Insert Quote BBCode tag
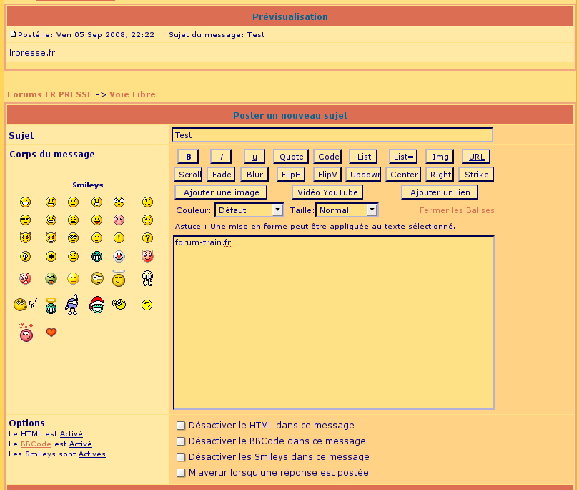The image size is (579, 490). point(291,157)
